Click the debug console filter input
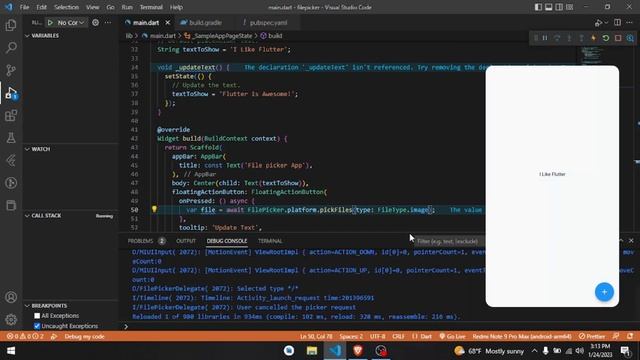The image size is (640, 360). pyautogui.click(x=450, y=241)
